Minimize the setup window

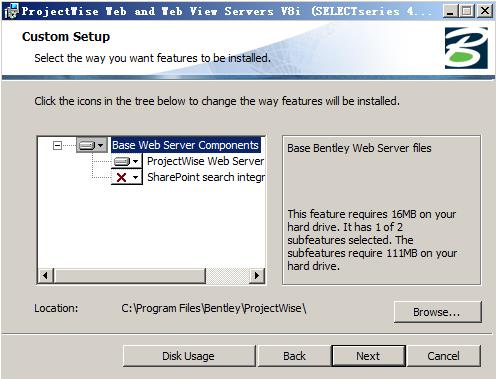[x=450, y=11]
